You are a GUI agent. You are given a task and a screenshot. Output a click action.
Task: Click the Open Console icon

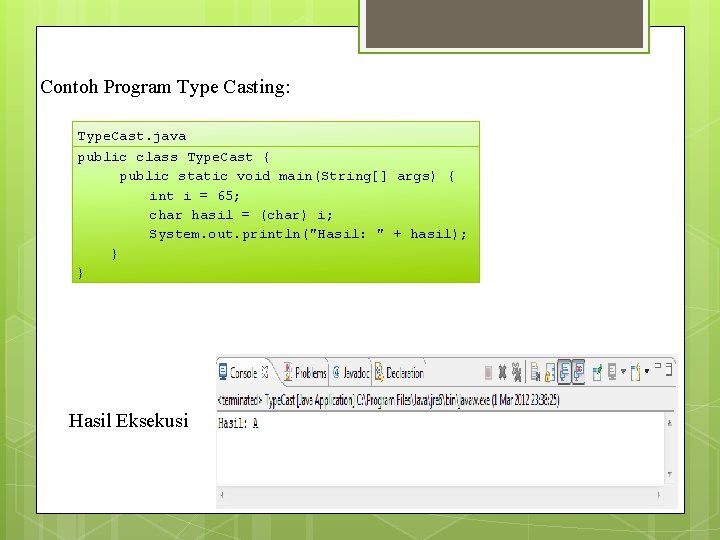(x=636, y=372)
